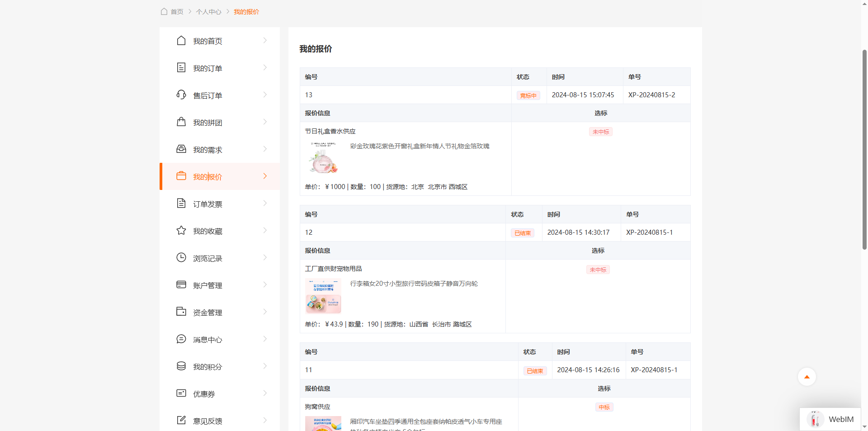Screen dimensions: 868x431
Task: Open the WebIM chat widget
Action: (x=831, y=419)
